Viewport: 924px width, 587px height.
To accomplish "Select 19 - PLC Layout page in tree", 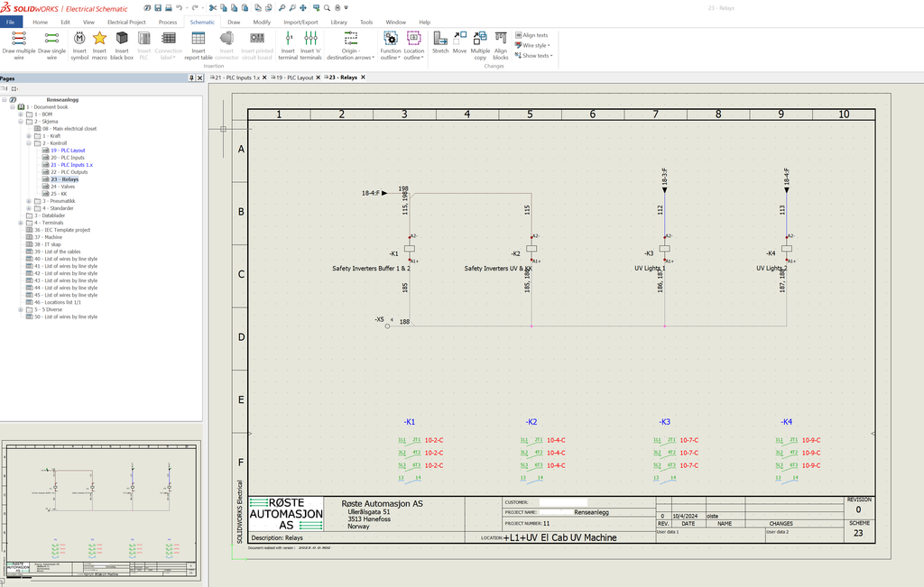I will point(68,151).
